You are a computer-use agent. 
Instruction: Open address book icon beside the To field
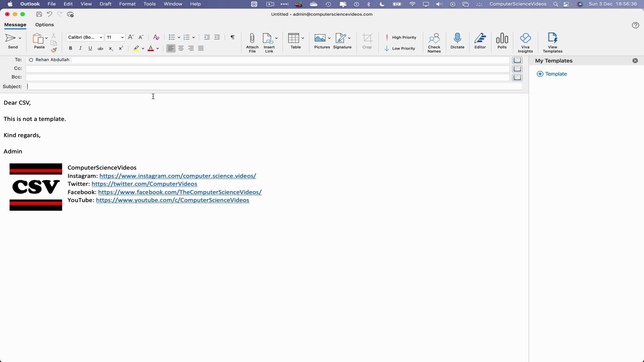click(x=517, y=60)
